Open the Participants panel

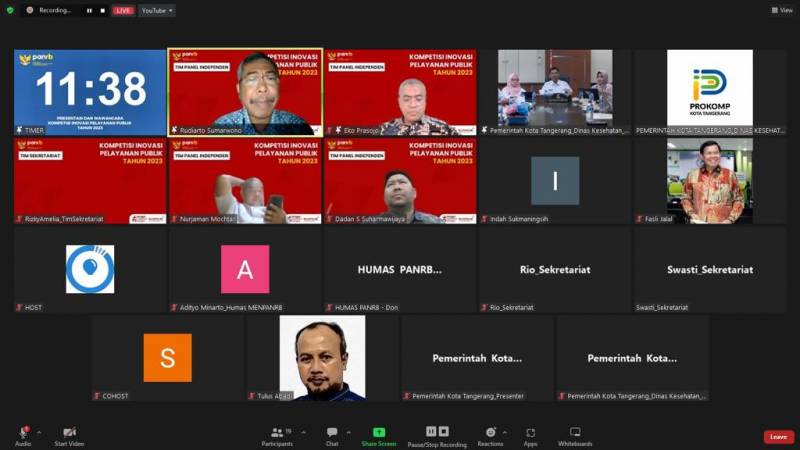click(277, 433)
